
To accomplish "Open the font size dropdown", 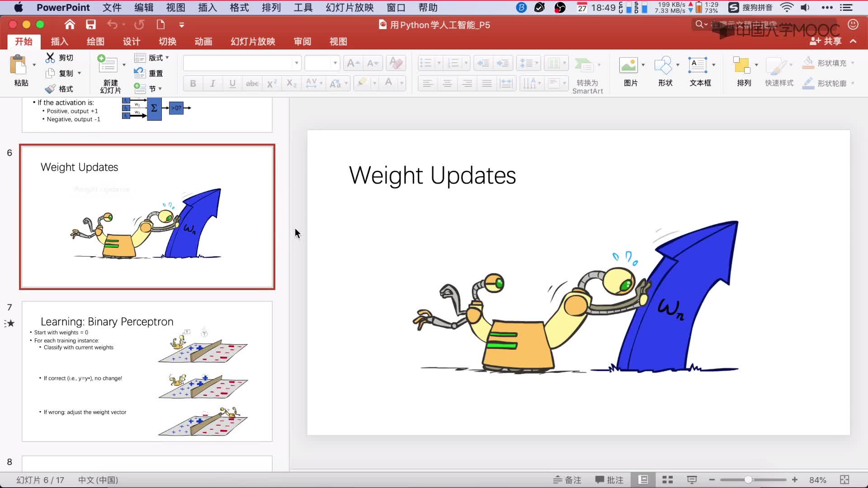I will 335,63.
